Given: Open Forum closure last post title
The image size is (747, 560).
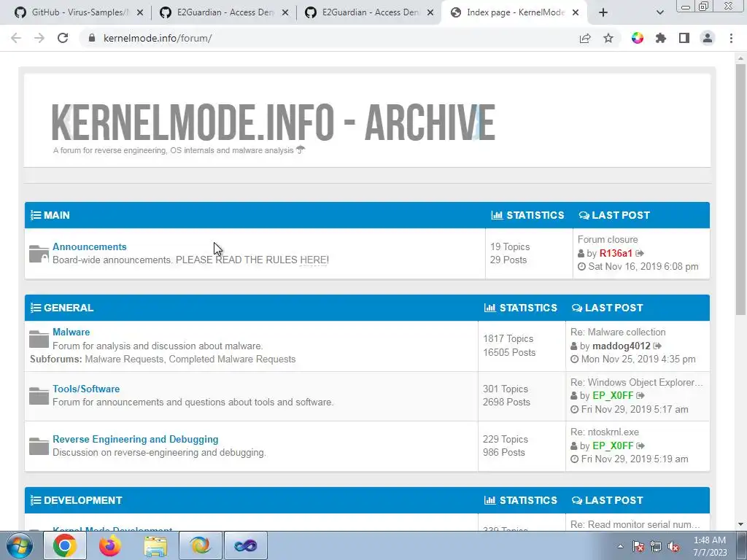Looking at the screenshot, I should (608, 239).
